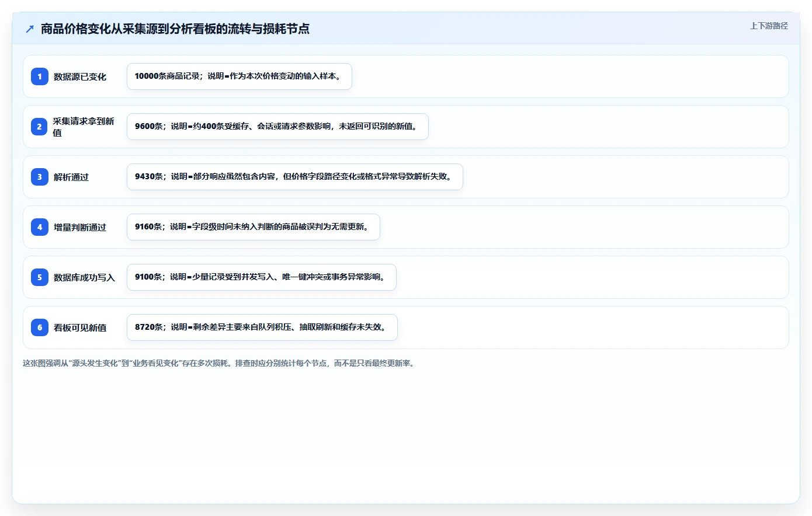
Task: Click the 上下游路径 label in header
Action: point(769,26)
